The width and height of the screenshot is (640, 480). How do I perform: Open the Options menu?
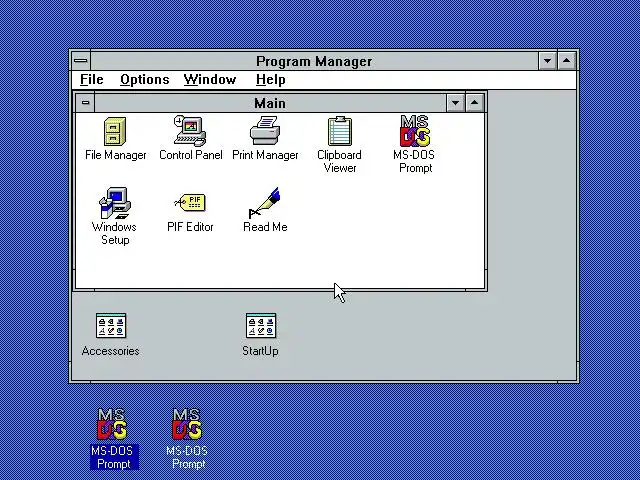pyautogui.click(x=144, y=80)
